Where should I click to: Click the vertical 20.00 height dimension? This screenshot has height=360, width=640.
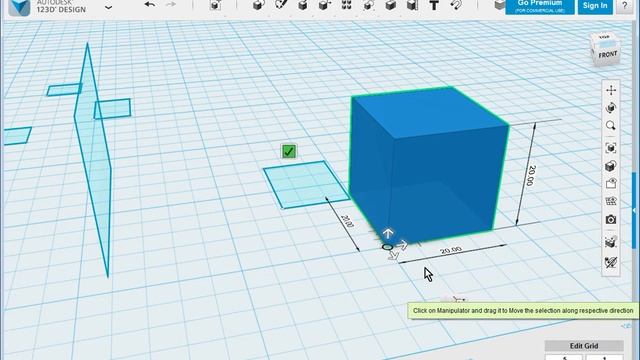[x=531, y=176]
